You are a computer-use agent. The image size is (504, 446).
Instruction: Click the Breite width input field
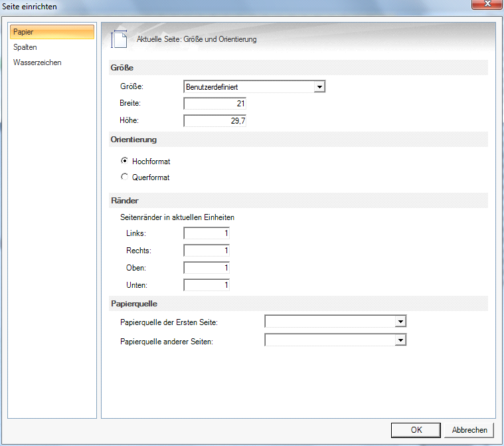(x=215, y=104)
